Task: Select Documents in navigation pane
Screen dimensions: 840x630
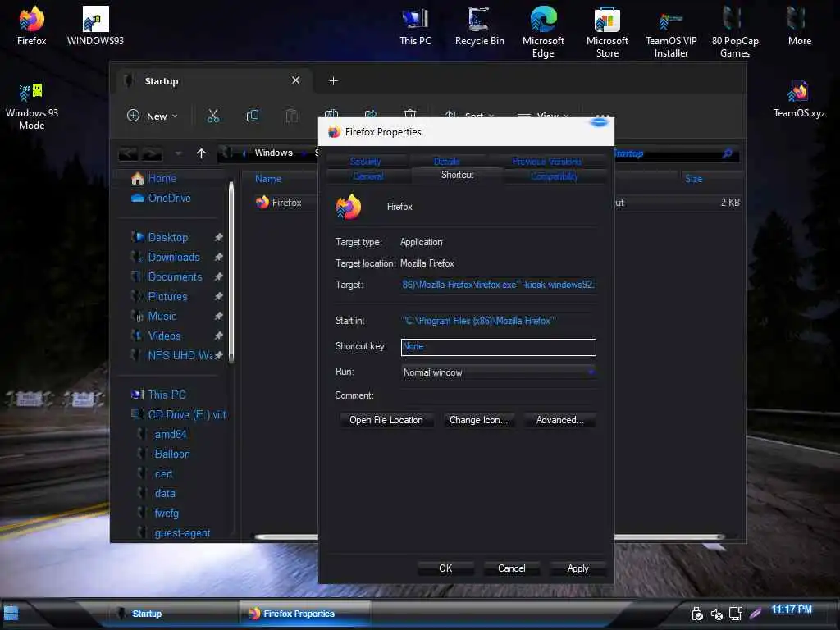Action: 175,277
